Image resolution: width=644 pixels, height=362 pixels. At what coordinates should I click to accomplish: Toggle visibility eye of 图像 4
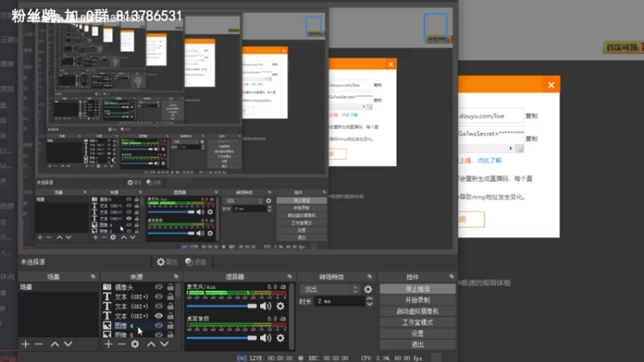click(159, 325)
